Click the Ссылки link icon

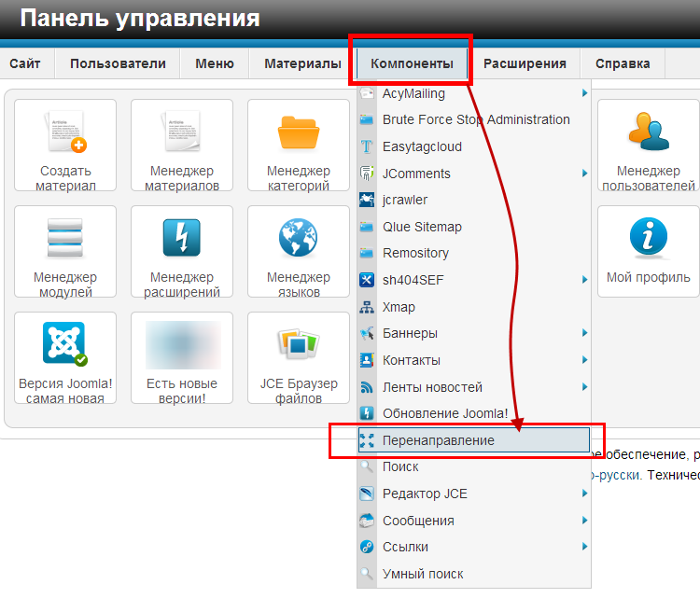pyautogui.click(x=367, y=547)
